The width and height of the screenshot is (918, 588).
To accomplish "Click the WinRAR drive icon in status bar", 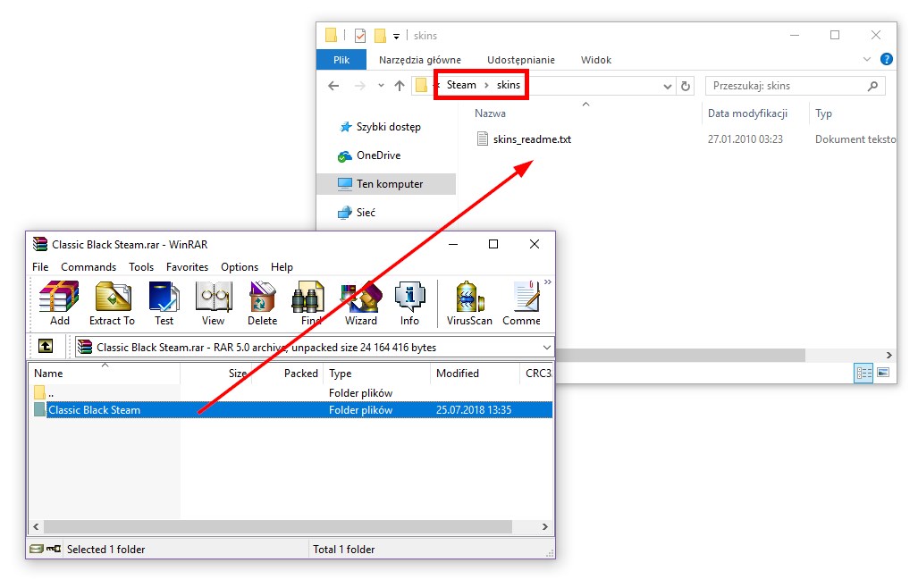I will click(x=37, y=549).
